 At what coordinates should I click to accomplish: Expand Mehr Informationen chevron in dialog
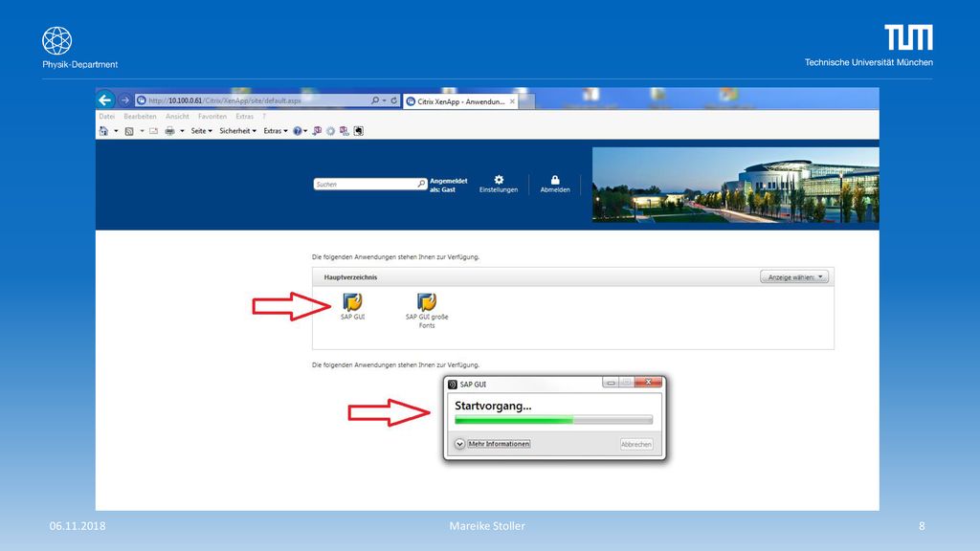tap(459, 444)
